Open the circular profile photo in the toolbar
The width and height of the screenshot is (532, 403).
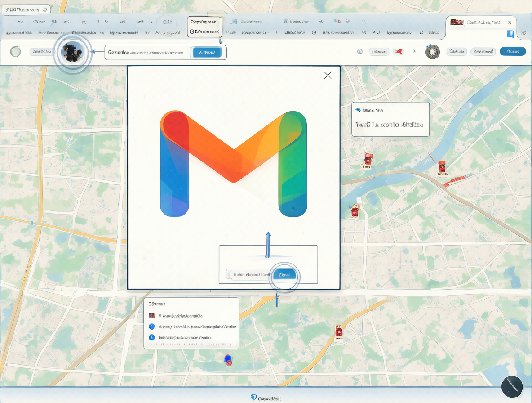72,52
